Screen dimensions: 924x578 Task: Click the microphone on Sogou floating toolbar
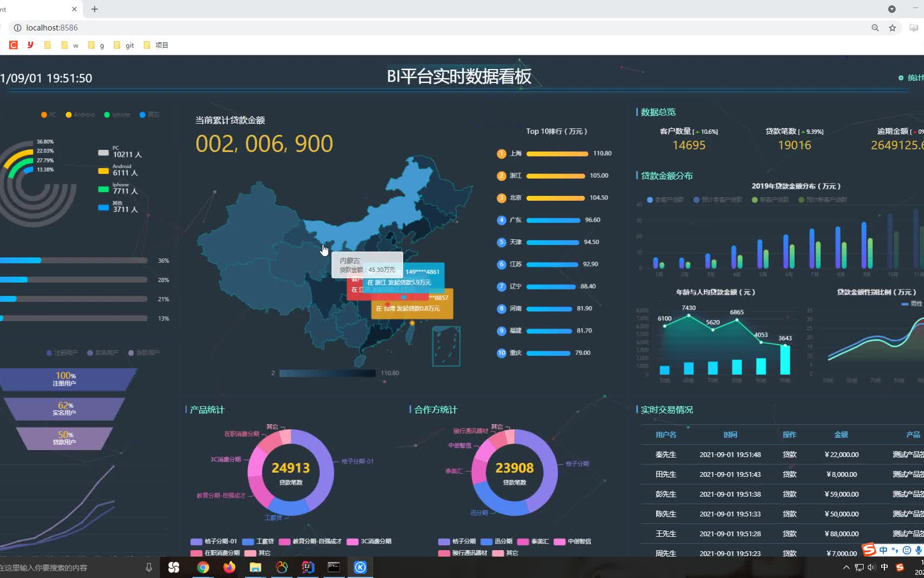click(919, 550)
